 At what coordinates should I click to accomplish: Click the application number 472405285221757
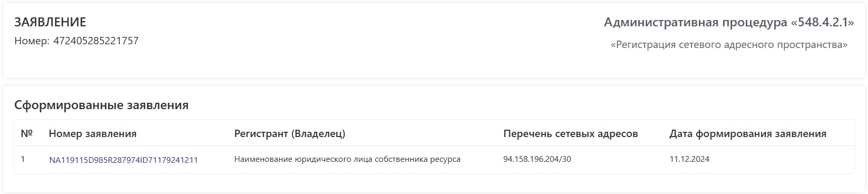(96, 41)
